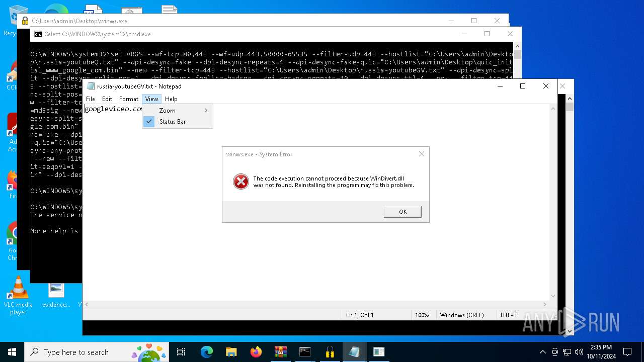
Task: Open the Help menu in Notepad
Action: 171,99
